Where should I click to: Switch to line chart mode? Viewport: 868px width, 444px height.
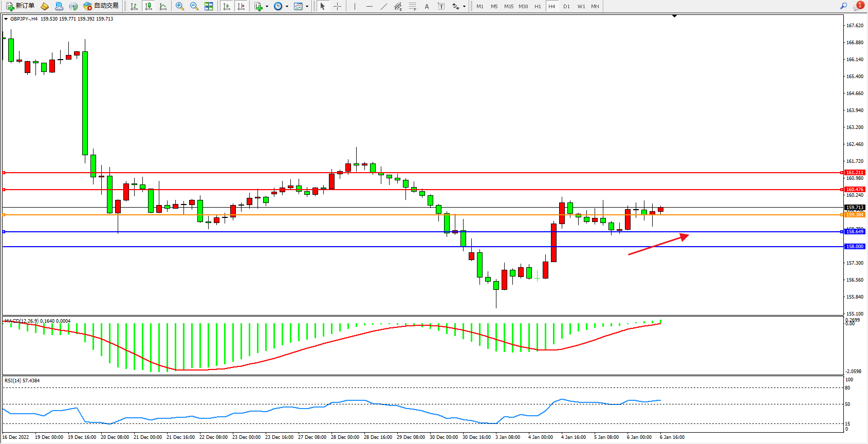click(163, 6)
